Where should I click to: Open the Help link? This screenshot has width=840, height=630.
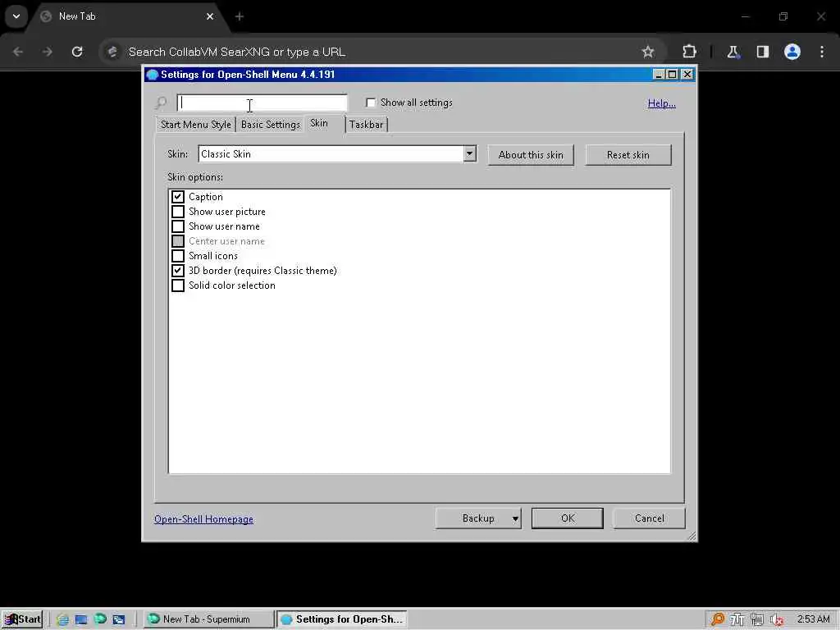(662, 103)
